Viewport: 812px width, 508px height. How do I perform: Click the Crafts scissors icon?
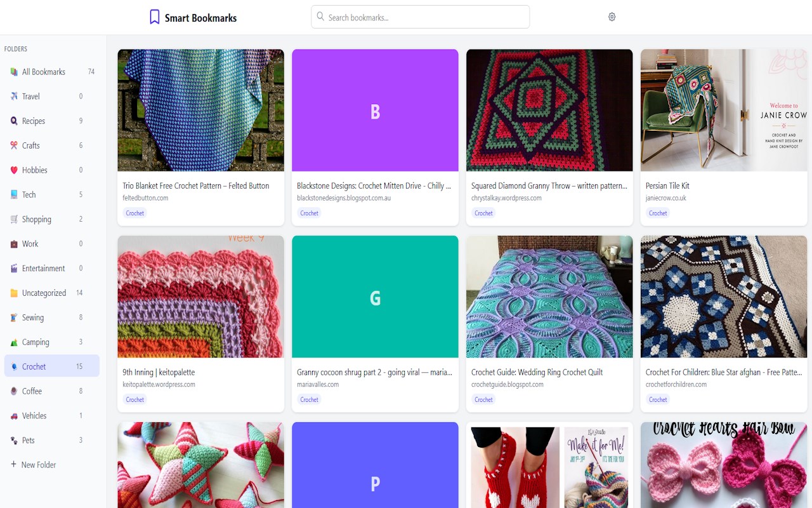click(x=14, y=145)
